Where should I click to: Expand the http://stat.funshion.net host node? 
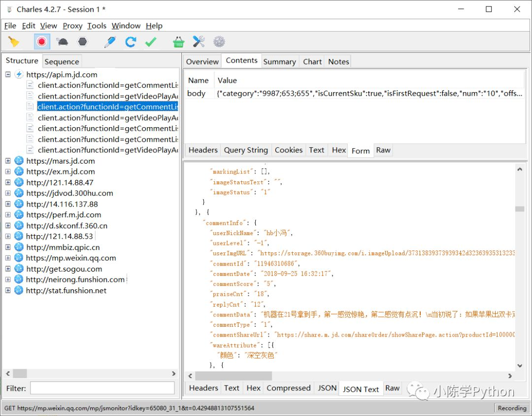pos(8,290)
